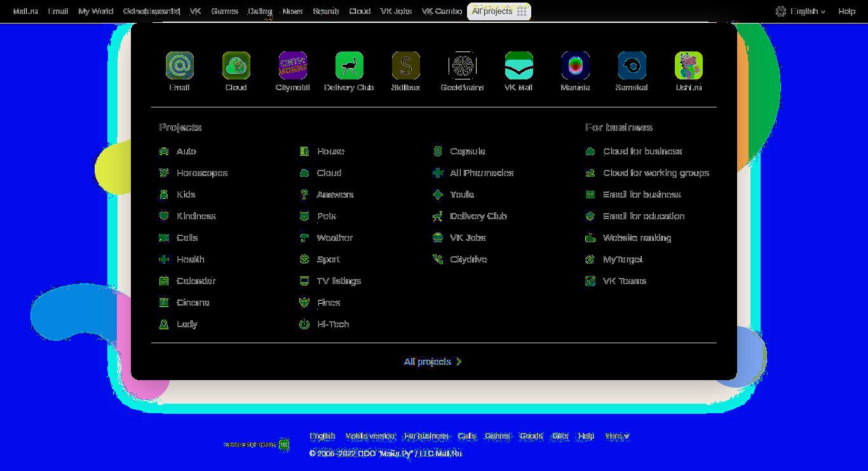Open the Email app icon
Screen dimensions: 868x471
point(180,65)
